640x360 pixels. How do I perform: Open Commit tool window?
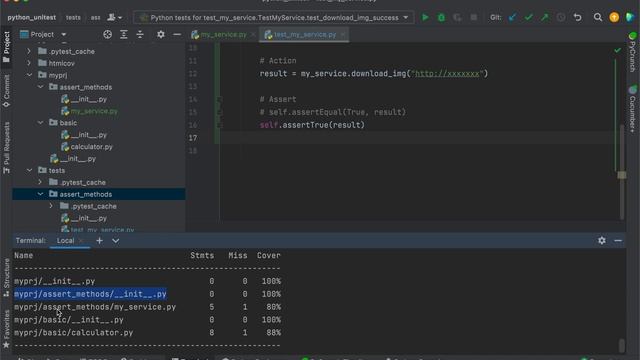tap(6, 91)
